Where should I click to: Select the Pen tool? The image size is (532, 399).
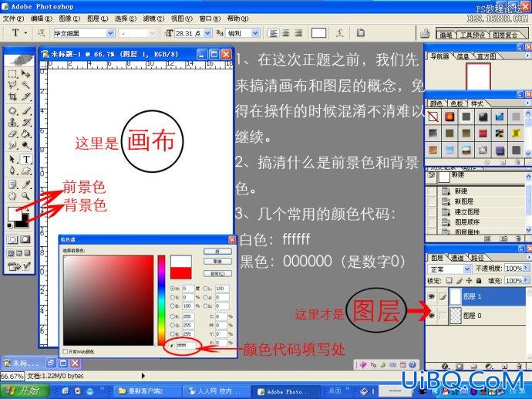[x=13, y=171]
